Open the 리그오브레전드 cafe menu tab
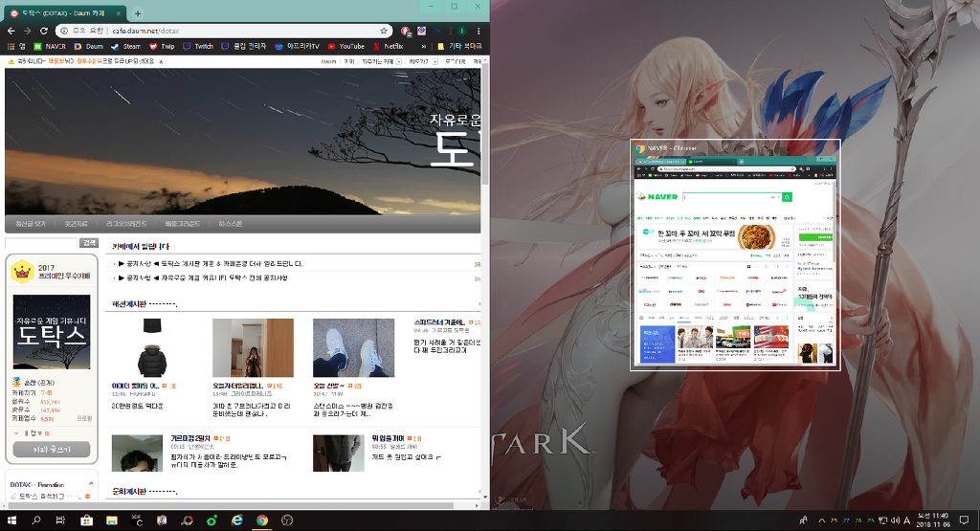This screenshot has width=980, height=531. 126,224
